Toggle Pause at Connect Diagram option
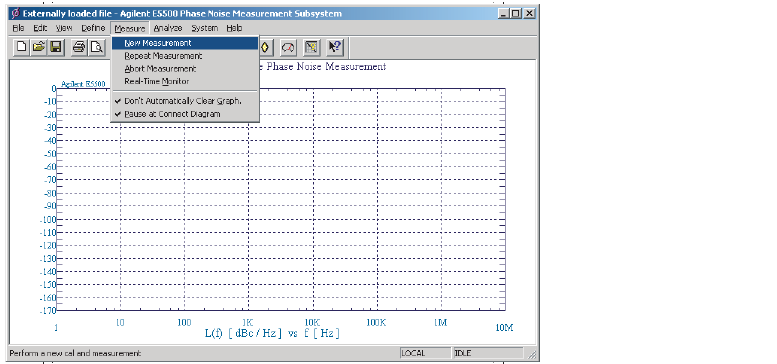This screenshot has width=777, height=364. tap(185, 114)
